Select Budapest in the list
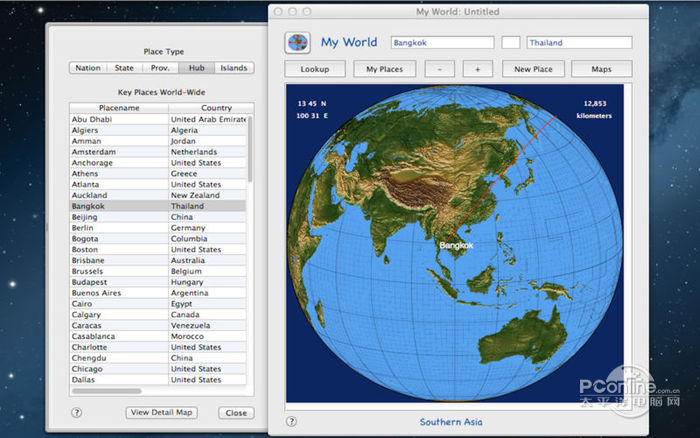The image size is (700, 438). (158, 282)
